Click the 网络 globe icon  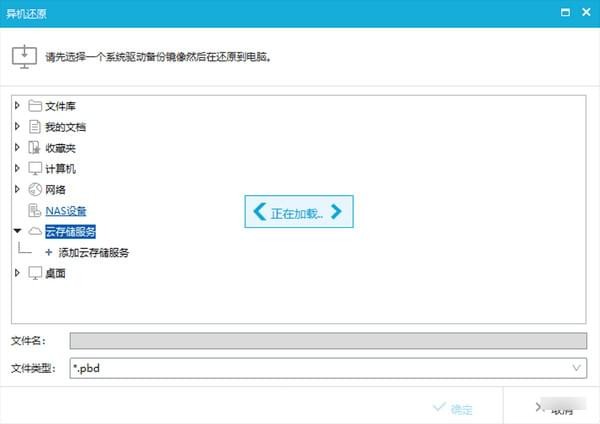35,189
